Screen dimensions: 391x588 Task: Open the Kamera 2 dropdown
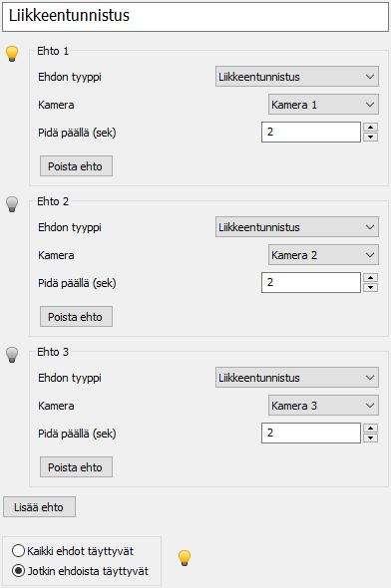323,255
